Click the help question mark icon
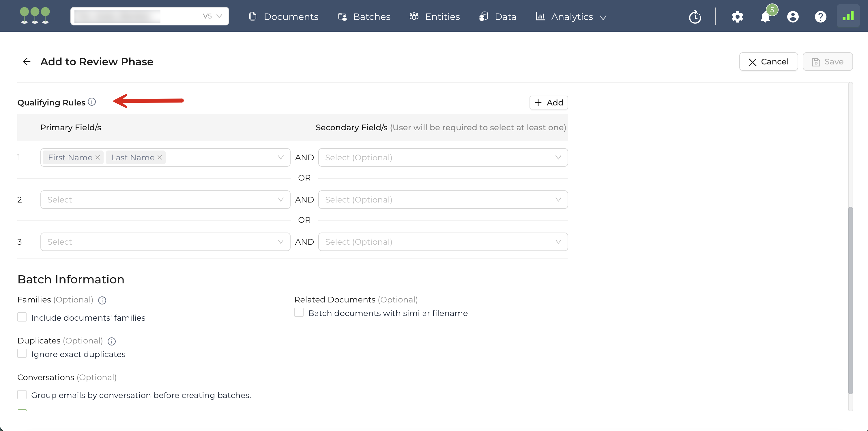868x431 pixels. [x=820, y=16]
